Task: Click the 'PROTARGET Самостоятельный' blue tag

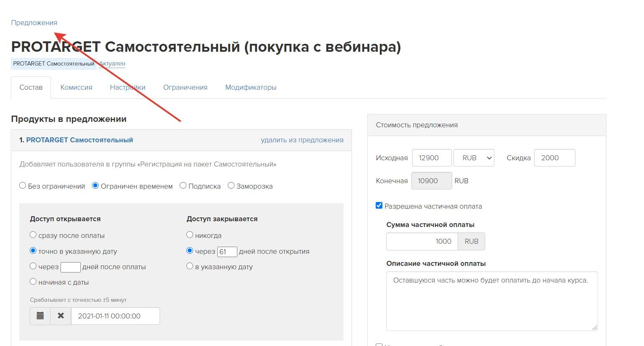Action: pos(53,64)
